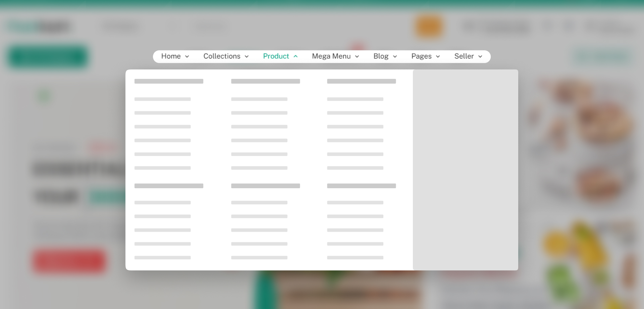Select the green Product menu label
Image resolution: width=644 pixels, height=309 pixels.
[x=276, y=56]
